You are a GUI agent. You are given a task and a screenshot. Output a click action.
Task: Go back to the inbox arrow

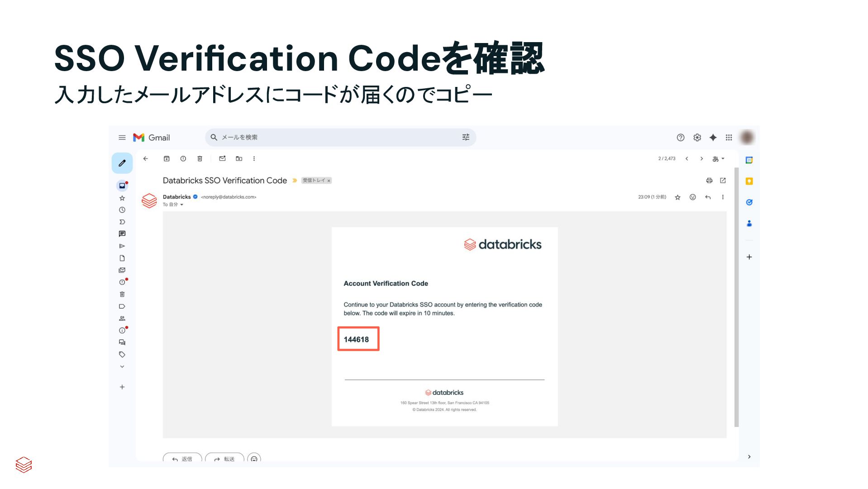(146, 158)
